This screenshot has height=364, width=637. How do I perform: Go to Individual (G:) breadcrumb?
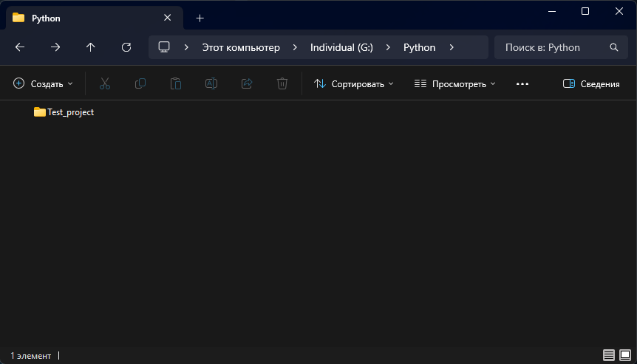pyautogui.click(x=341, y=47)
